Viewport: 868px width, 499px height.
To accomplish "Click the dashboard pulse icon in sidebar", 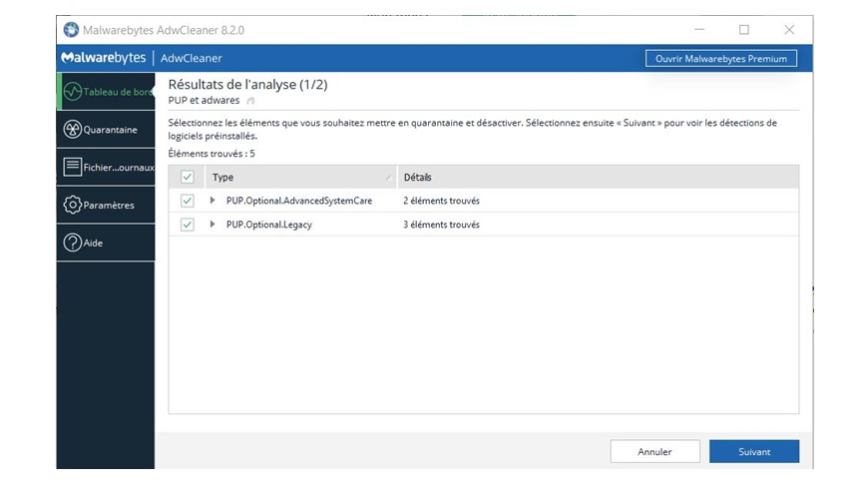I will (73, 92).
